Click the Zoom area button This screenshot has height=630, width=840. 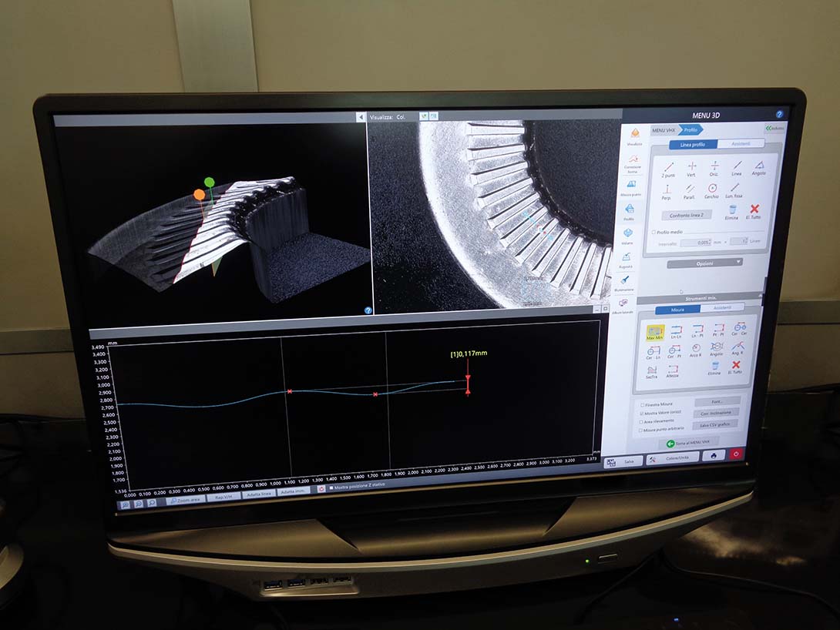click(186, 500)
